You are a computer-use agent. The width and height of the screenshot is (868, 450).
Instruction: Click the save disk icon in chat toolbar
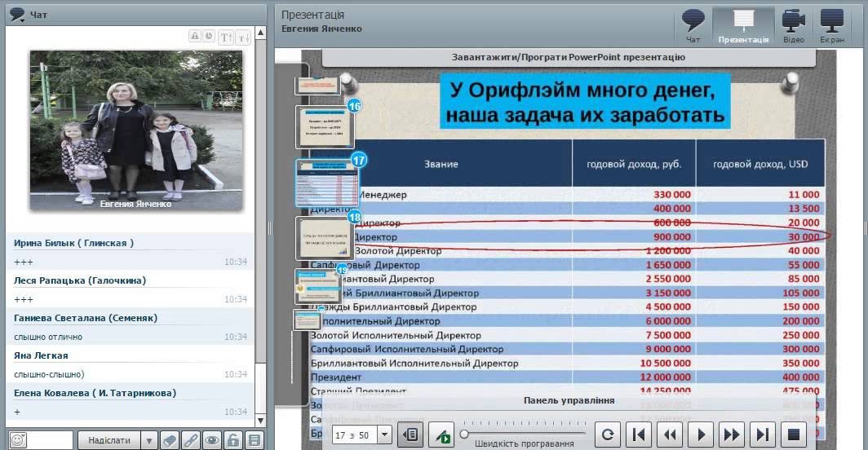coord(254,440)
